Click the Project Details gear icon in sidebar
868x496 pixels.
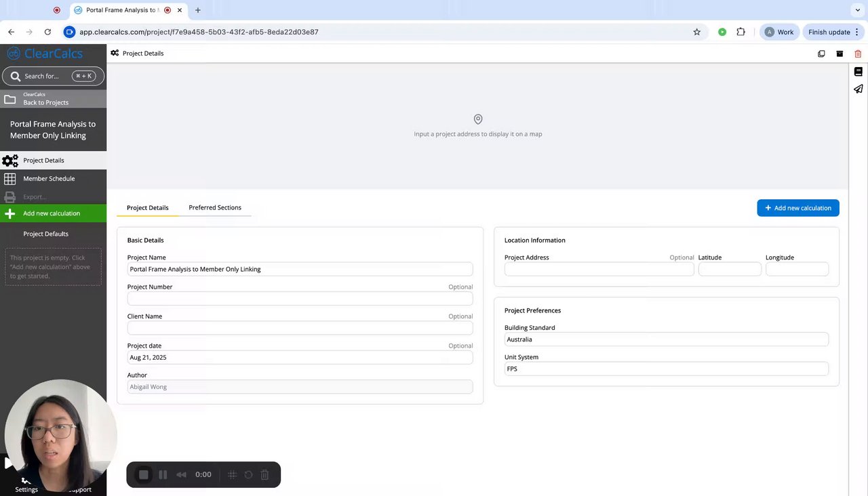(x=10, y=161)
